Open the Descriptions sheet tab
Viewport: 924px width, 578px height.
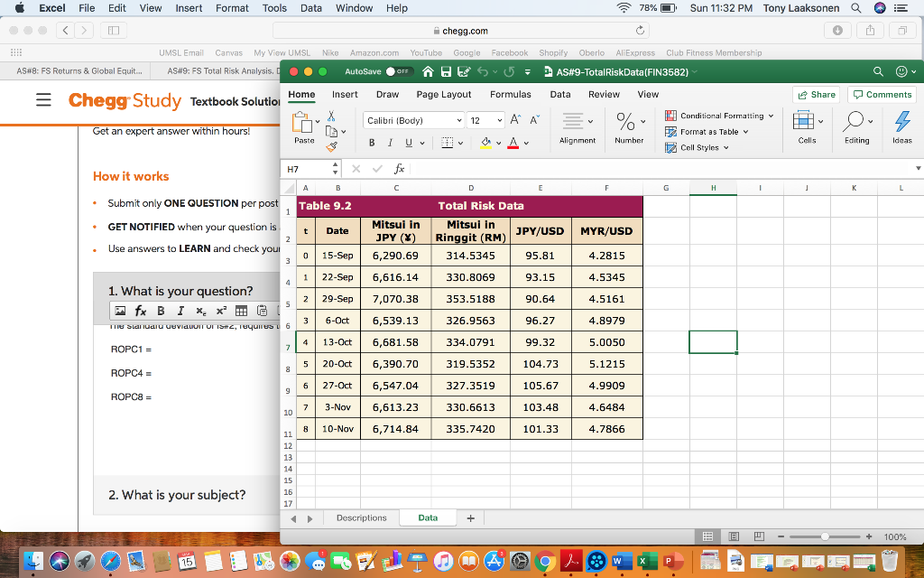point(361,517)
